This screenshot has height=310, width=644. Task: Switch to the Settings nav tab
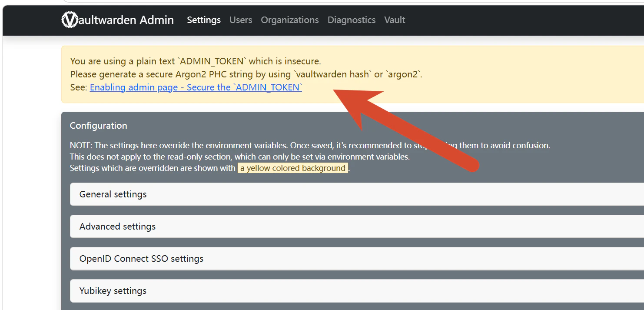204,20
